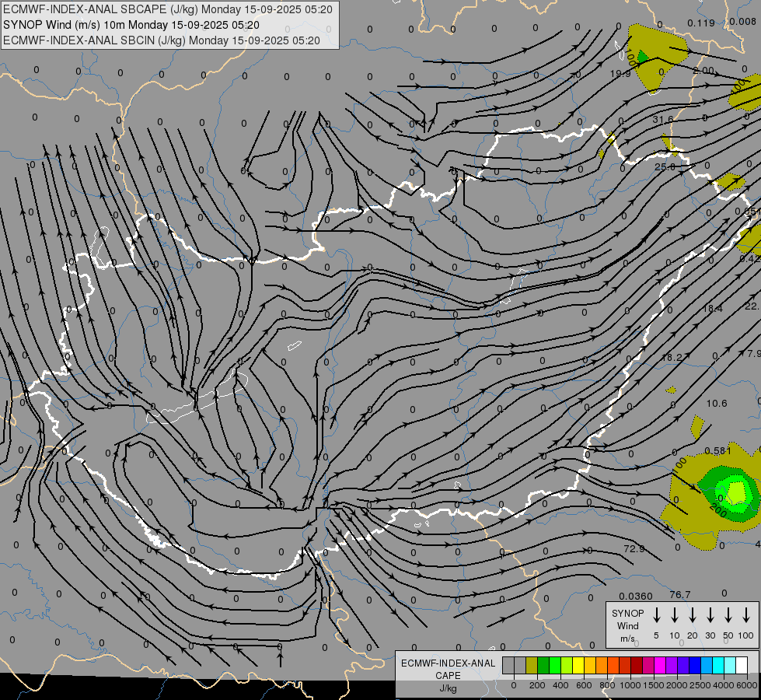
Task: Click the 600 CAPE legend tick label
Action: coord(584,685)
